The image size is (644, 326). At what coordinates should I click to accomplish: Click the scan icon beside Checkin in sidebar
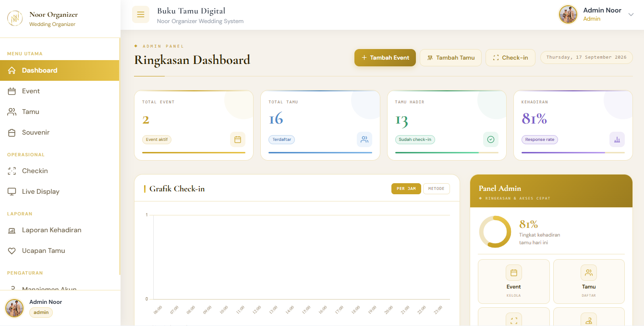(12, 171)
